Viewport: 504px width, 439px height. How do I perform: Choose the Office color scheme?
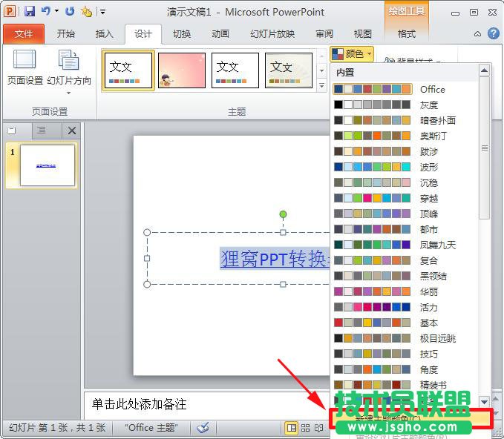click(x=405, y=89)
